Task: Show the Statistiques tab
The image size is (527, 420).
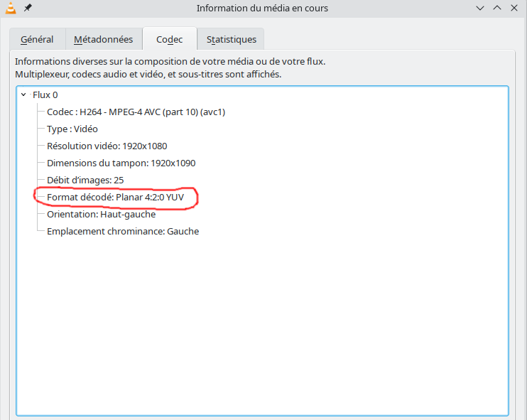Action: click(x=232, y=39)
